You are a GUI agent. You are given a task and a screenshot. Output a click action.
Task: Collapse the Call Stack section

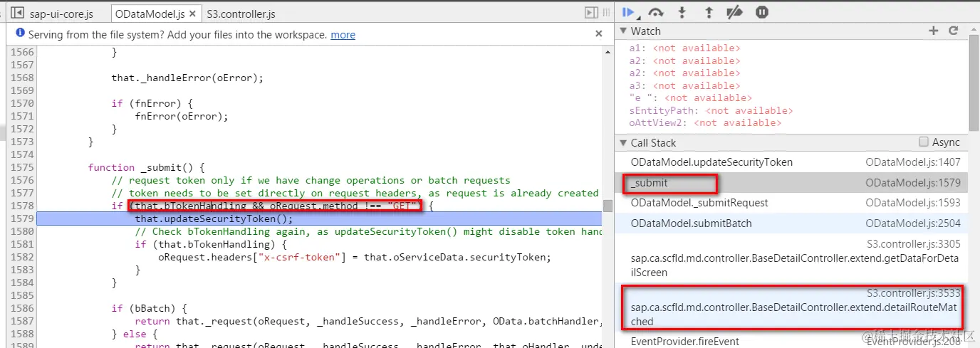(622, 142)
